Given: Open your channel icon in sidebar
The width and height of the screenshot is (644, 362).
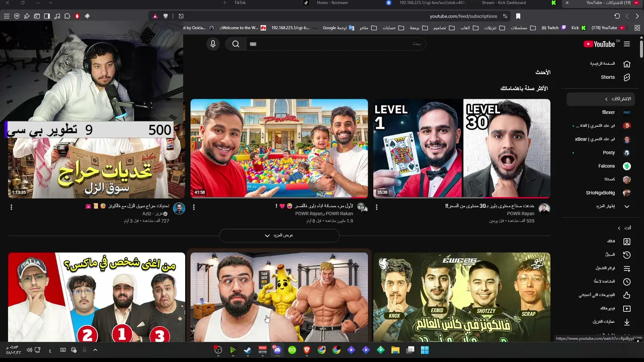Looking at the screenshot, I should [x=627, y=242].
